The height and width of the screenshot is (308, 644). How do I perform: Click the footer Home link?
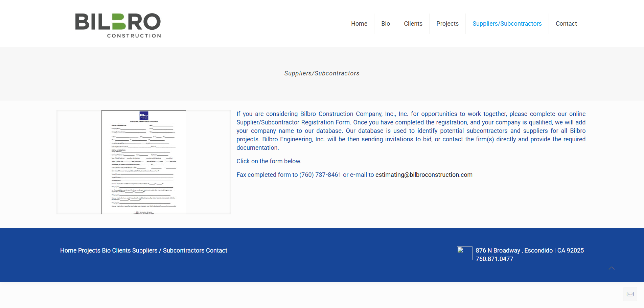pyautogui.click(x=68, y=251)
